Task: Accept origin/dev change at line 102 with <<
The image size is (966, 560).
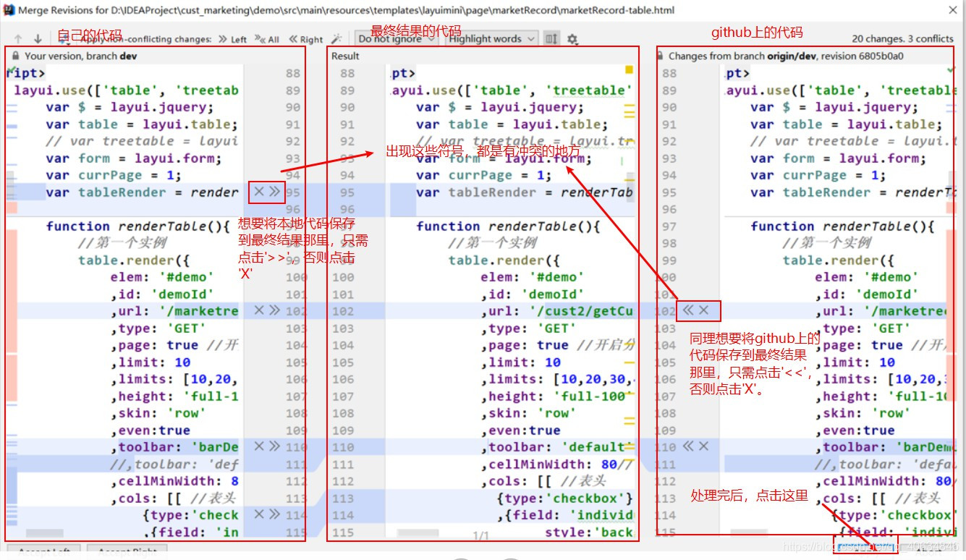Action: tap(688, 310)
